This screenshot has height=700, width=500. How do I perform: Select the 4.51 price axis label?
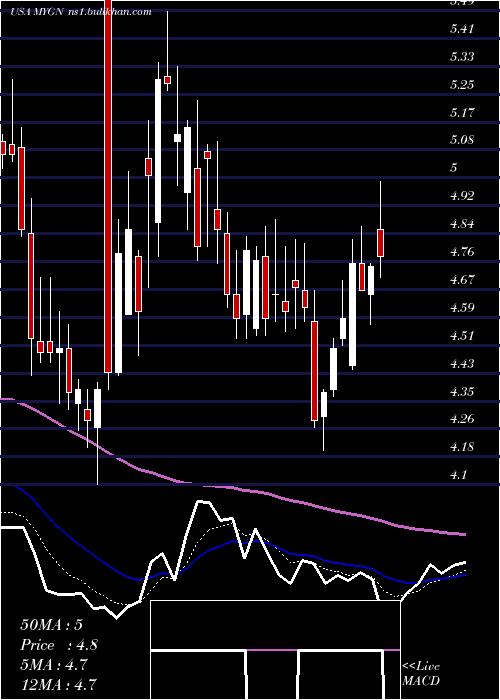[462, 336]
